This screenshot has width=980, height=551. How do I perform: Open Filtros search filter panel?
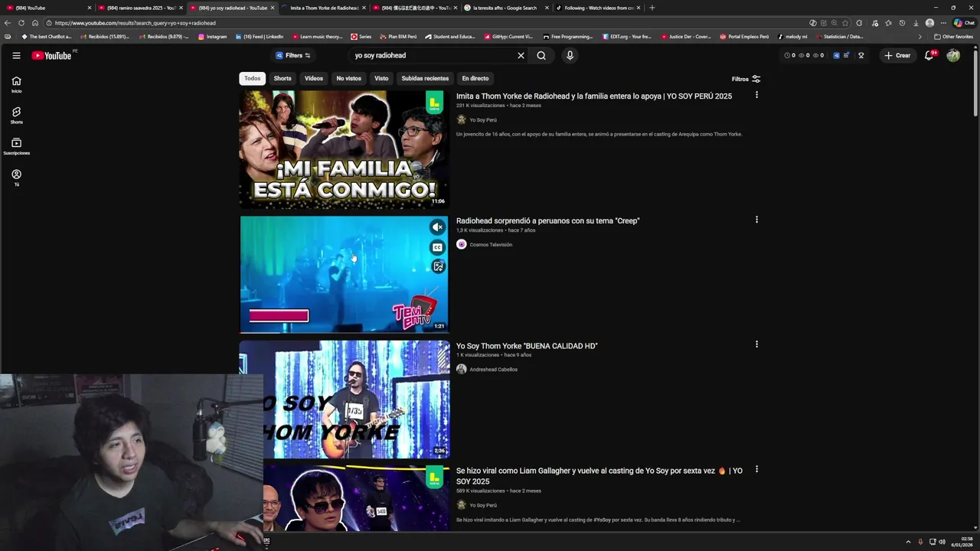click(746, 79)
